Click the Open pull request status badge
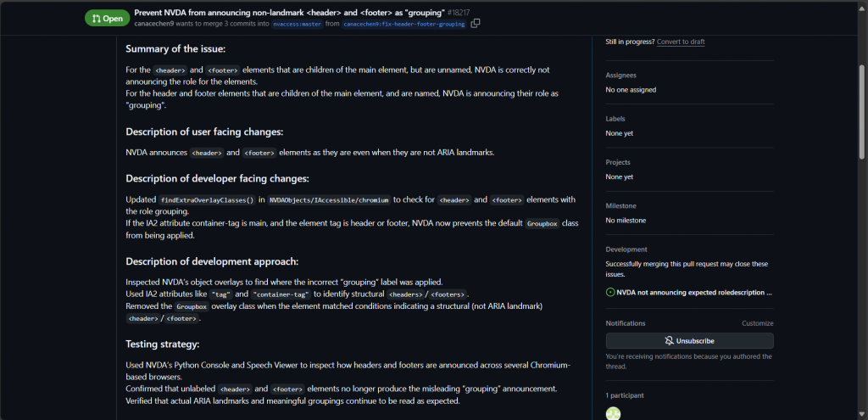The width and height of the screenshot is (868, 420). 108,19
